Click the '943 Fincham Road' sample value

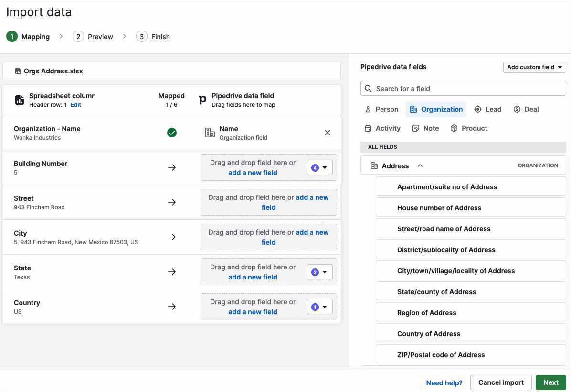39,207
